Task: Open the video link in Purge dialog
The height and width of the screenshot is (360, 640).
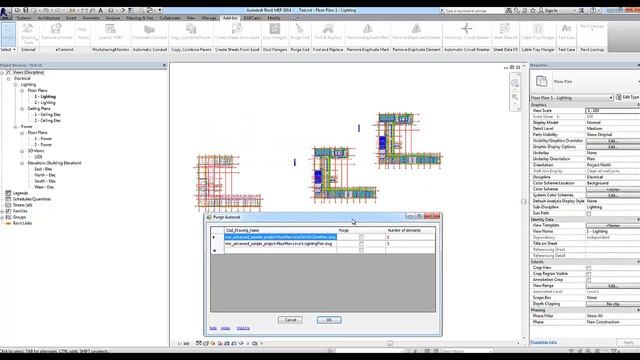Action: tap(225, 328)
